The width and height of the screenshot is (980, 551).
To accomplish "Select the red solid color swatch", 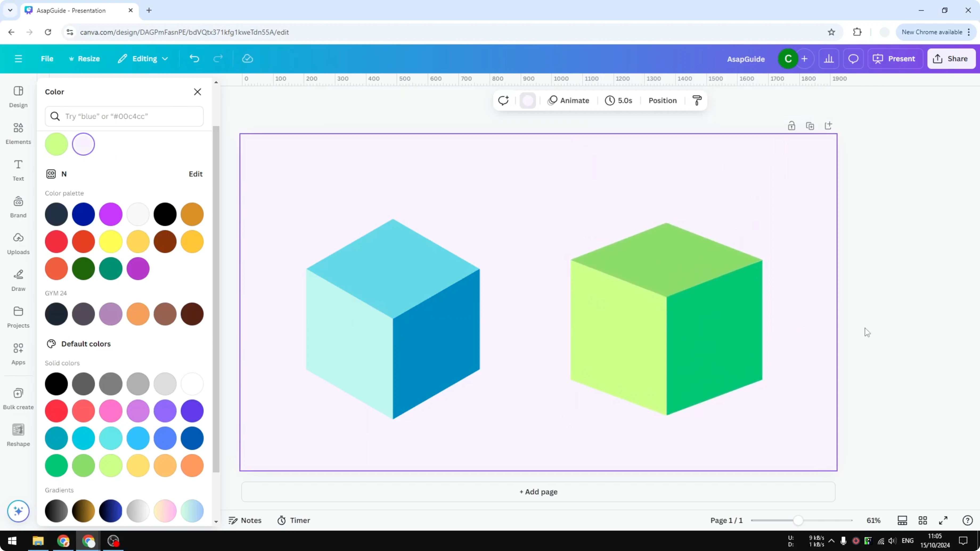I will click(x=56, y=411).
